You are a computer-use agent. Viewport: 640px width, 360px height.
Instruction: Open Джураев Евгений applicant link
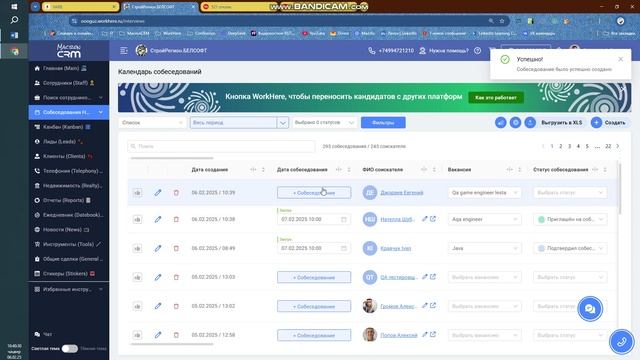402,193
